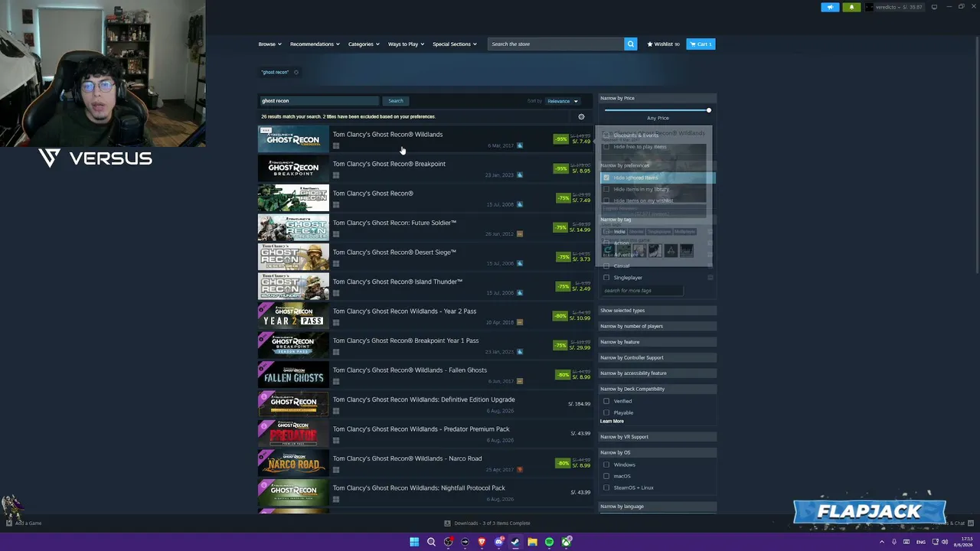Expand the Narrow by feature section

[x=657, y=342]
